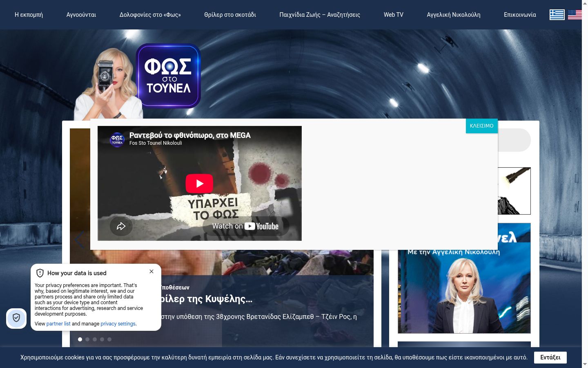The width and height of the screenshot is (588, 368).
Task: Open the Επικοινωνία menu item
Action: 520,15
